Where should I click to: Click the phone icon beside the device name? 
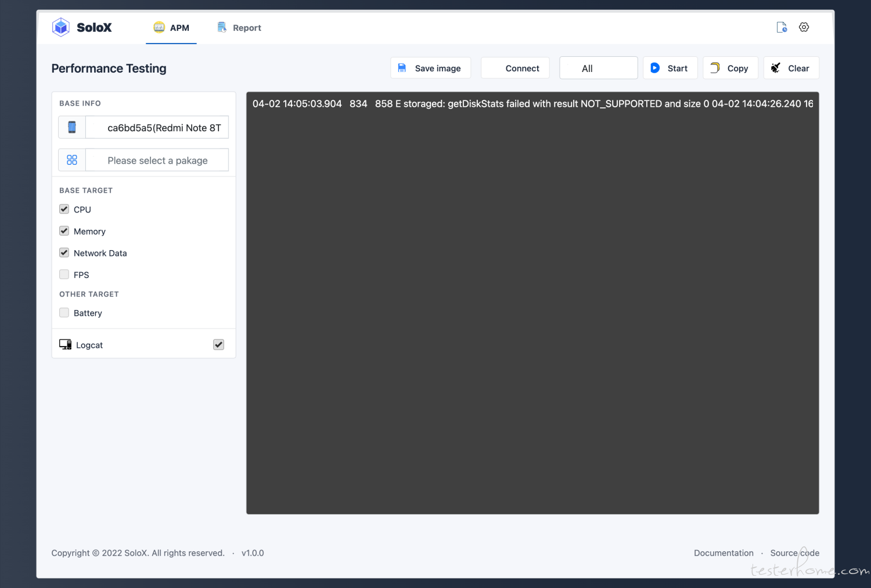tap(71, 127)
